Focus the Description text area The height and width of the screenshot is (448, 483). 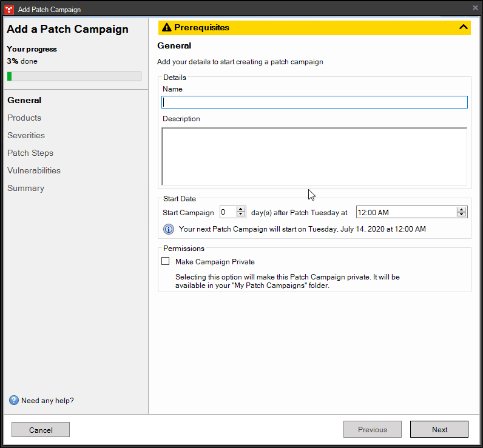click(x=314, y=156)
